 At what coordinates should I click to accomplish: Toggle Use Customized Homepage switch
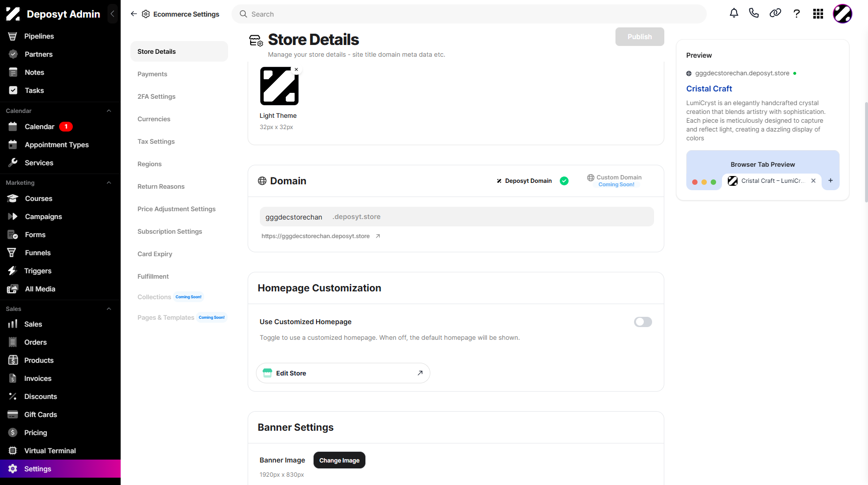tap(643, 322)
